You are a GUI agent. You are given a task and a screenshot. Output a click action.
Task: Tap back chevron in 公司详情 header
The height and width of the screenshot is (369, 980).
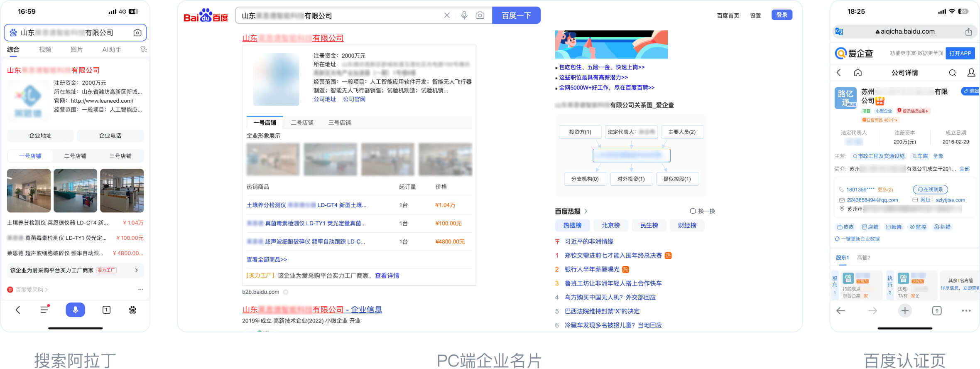click(839, 73)
